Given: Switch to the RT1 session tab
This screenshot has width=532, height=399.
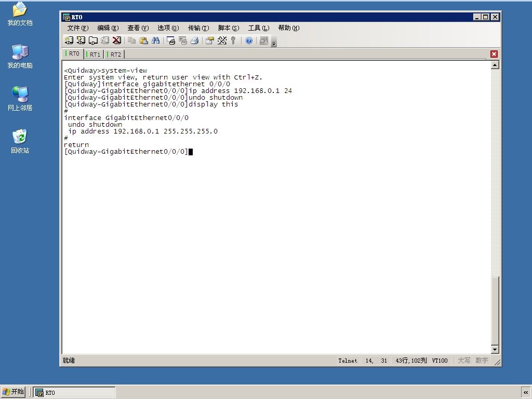Looking at the screenshot, I should 94,54.
